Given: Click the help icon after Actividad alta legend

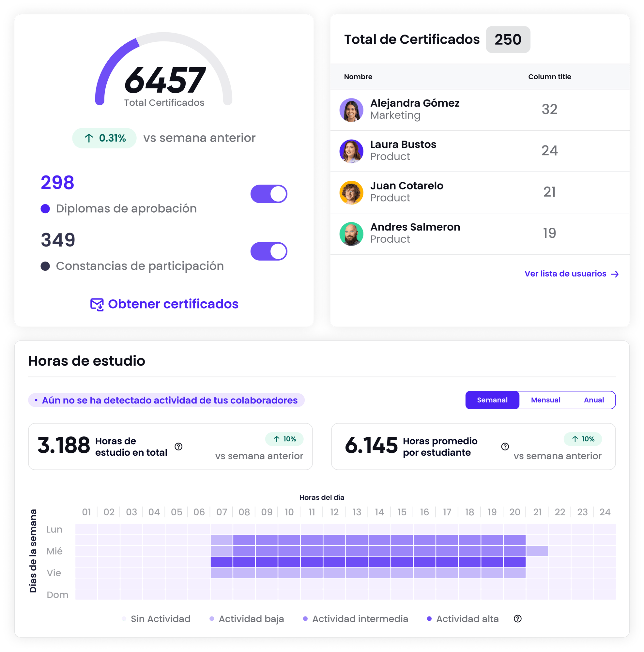Looking at the screenshot, I should (x=517, y=619).
